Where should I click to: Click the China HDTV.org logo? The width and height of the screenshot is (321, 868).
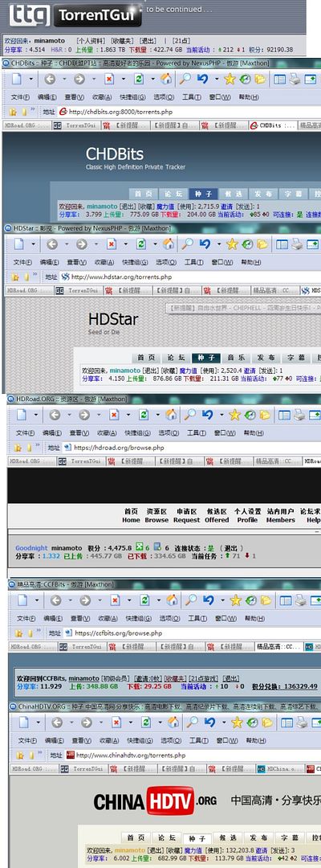155,801
